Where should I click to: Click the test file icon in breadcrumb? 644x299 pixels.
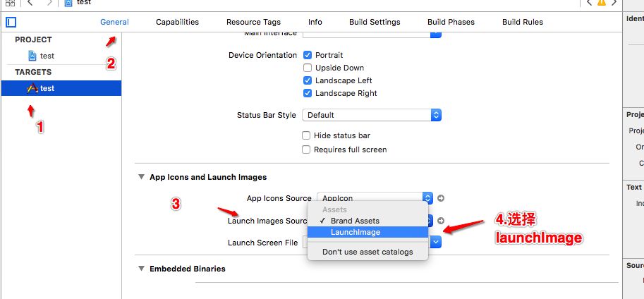(68, 3)
